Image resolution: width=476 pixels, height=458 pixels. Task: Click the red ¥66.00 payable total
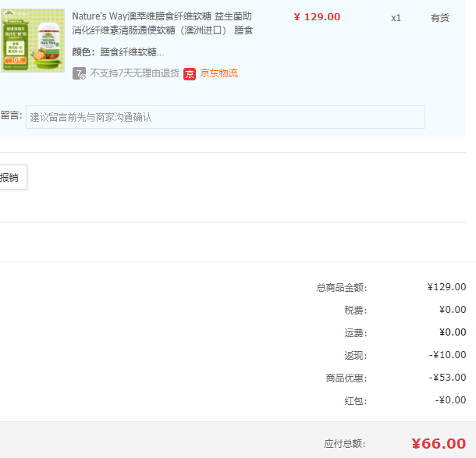[x=439, y=443]
